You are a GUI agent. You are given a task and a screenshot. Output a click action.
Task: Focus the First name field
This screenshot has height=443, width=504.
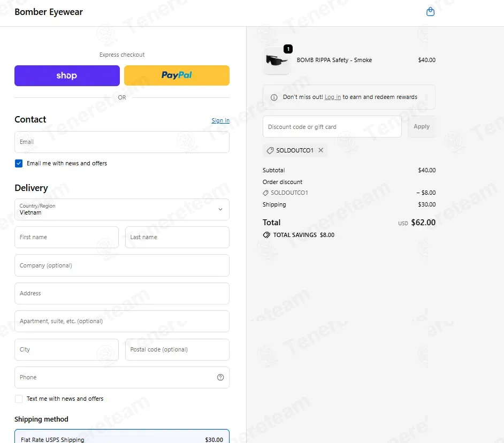[x=66, y=237]
